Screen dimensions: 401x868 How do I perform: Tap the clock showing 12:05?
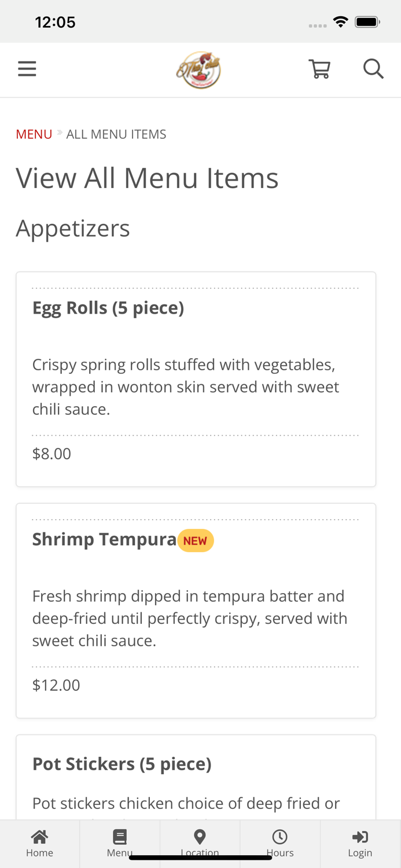tap(56, 21)
